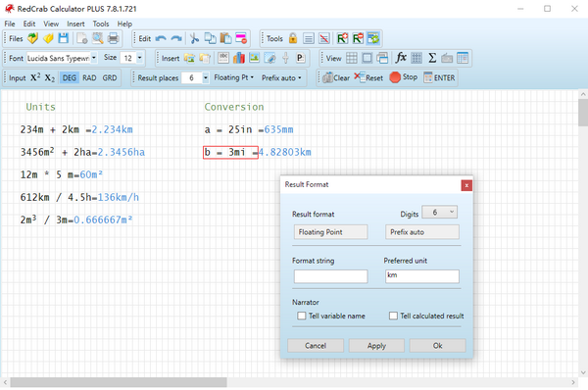Screen dimensions: 588x390
Task: Click the Format string input field
Action: [330, 276]
